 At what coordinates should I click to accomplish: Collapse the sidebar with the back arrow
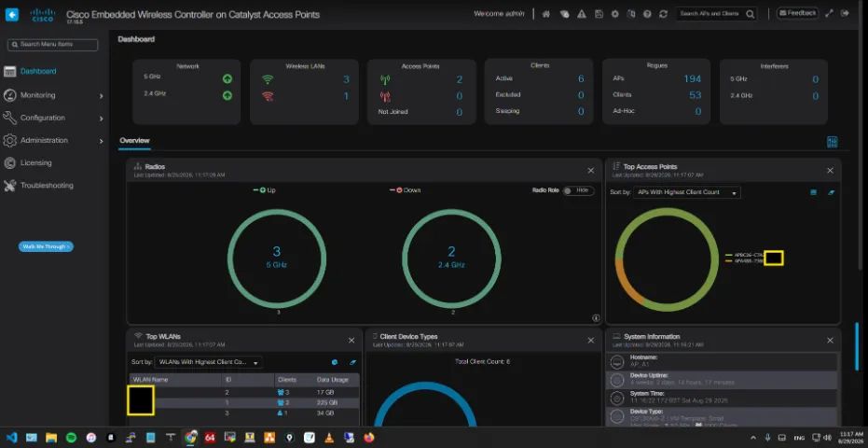pyautogui.click(x=11, y=14)
